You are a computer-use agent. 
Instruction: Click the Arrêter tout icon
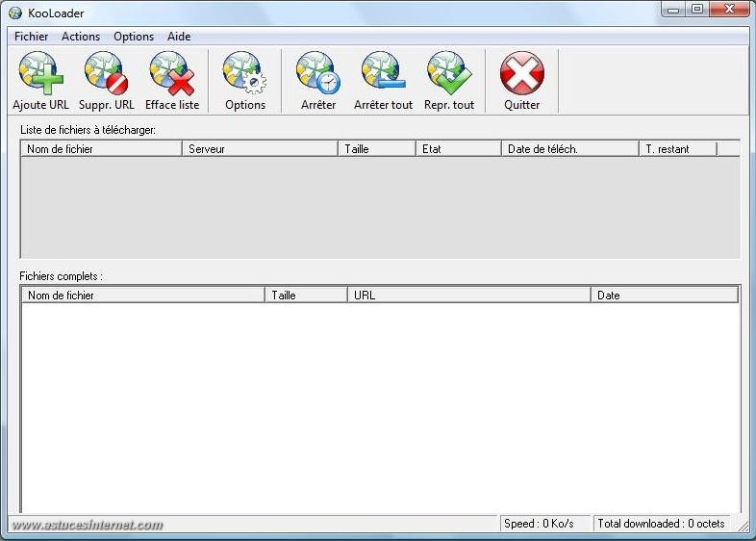pyautogui.click(x=384, y=72)
